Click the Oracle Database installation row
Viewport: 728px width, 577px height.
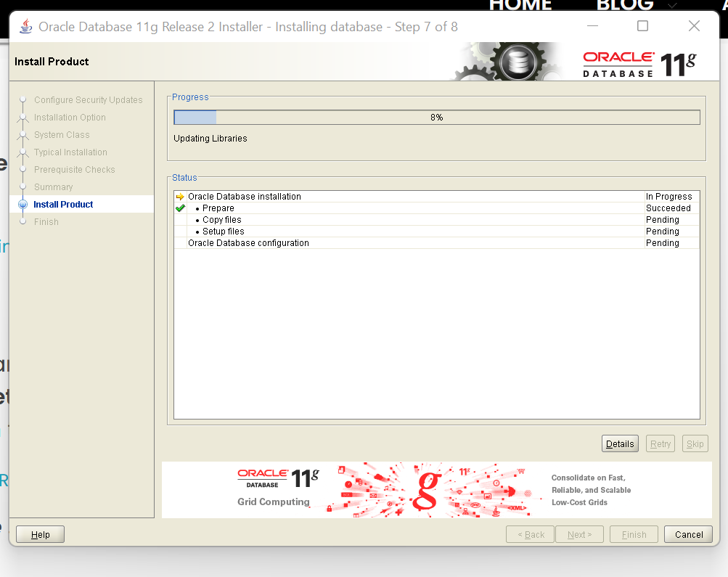click(x=437, y=197)
